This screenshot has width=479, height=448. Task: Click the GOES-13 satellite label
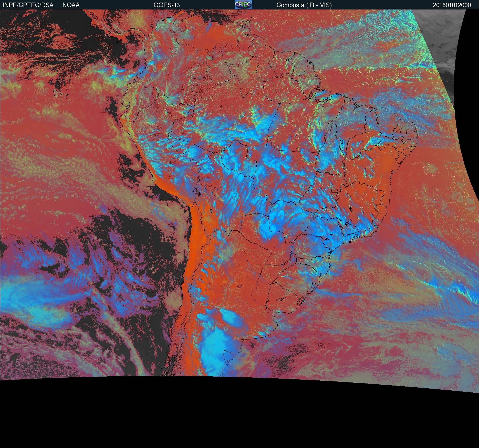click(167, 5)
